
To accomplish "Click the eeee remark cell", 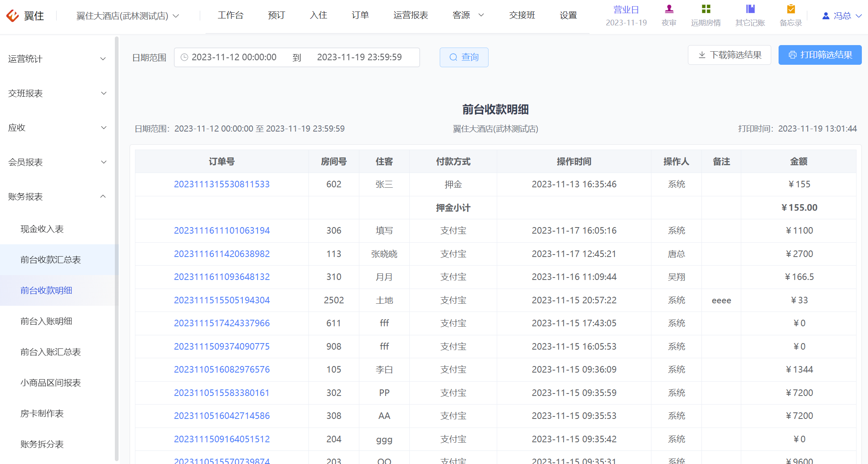I will point(722,300).
